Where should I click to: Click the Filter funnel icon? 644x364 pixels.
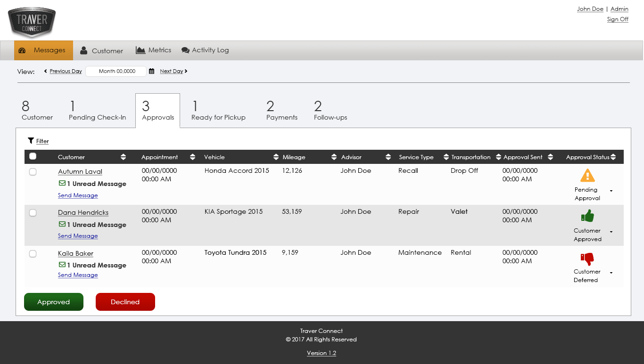tap(31, 141)
